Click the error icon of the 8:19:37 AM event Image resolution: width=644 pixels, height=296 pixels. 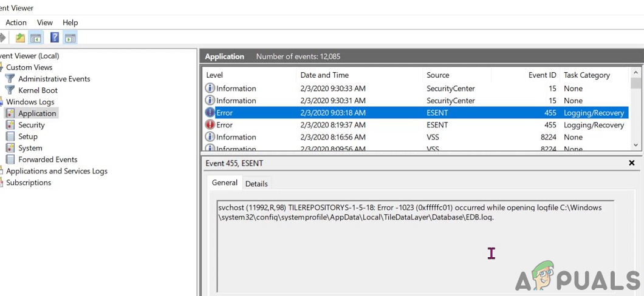pos(210,125)
